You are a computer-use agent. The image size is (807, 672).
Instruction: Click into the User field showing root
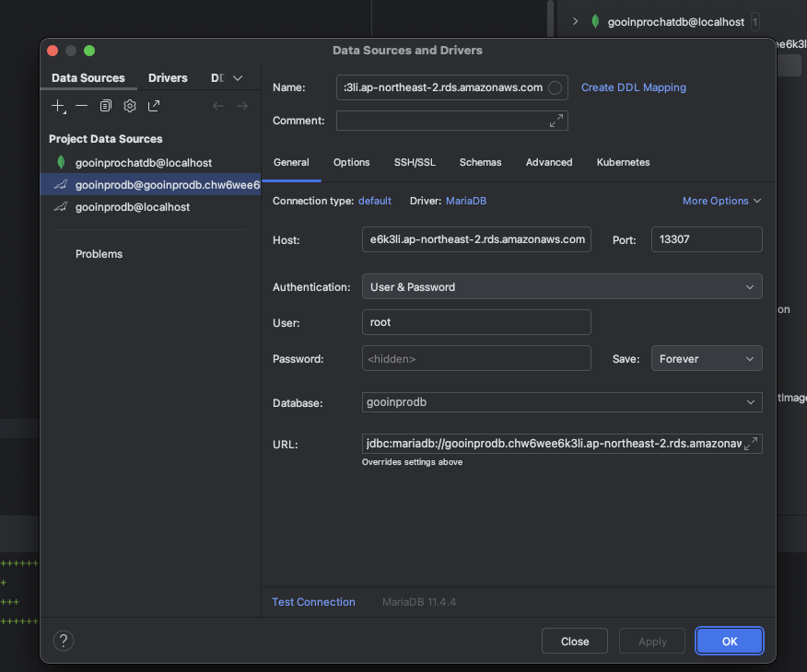(x=476, y=322)
